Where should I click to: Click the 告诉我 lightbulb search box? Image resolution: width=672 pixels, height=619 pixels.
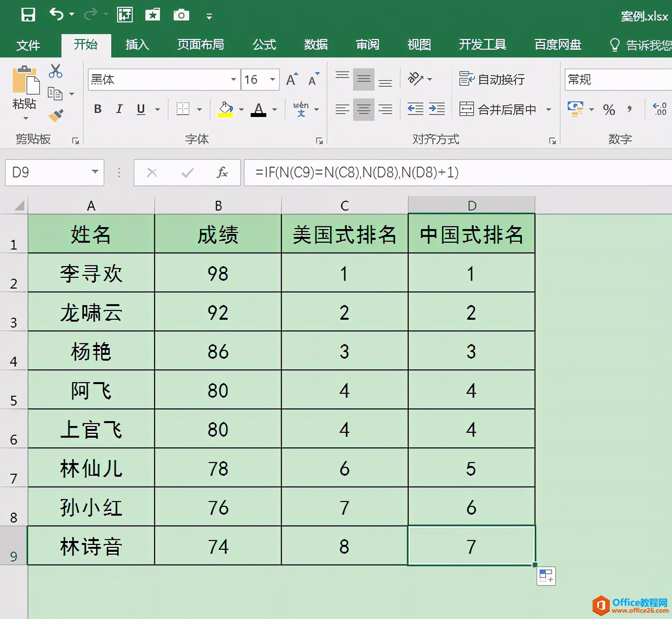pyautogui.click(x=641, y=45)
